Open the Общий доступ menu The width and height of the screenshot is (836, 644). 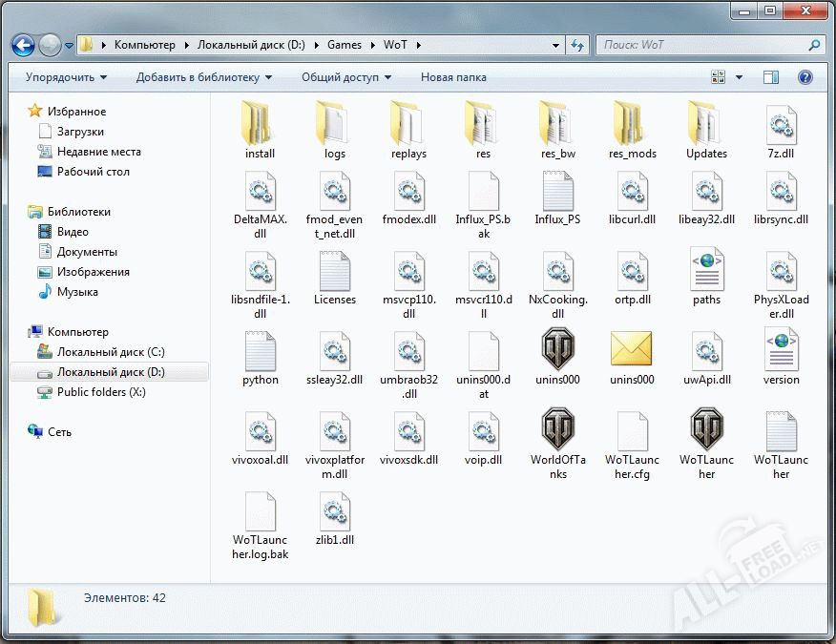346,77
